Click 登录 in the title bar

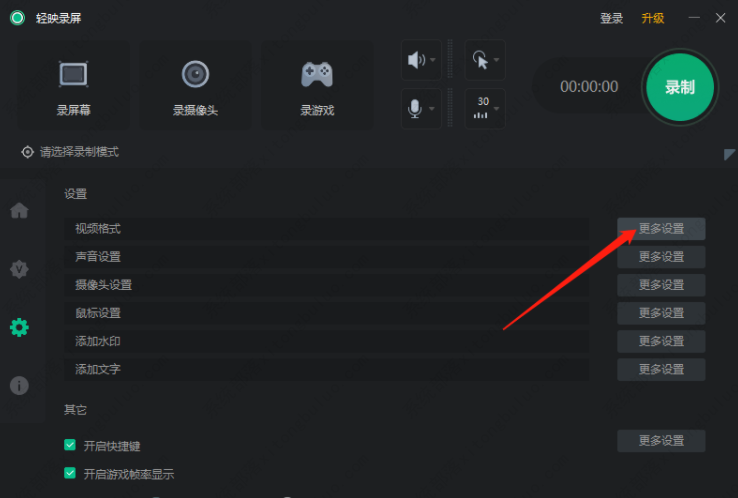[611, 18]
